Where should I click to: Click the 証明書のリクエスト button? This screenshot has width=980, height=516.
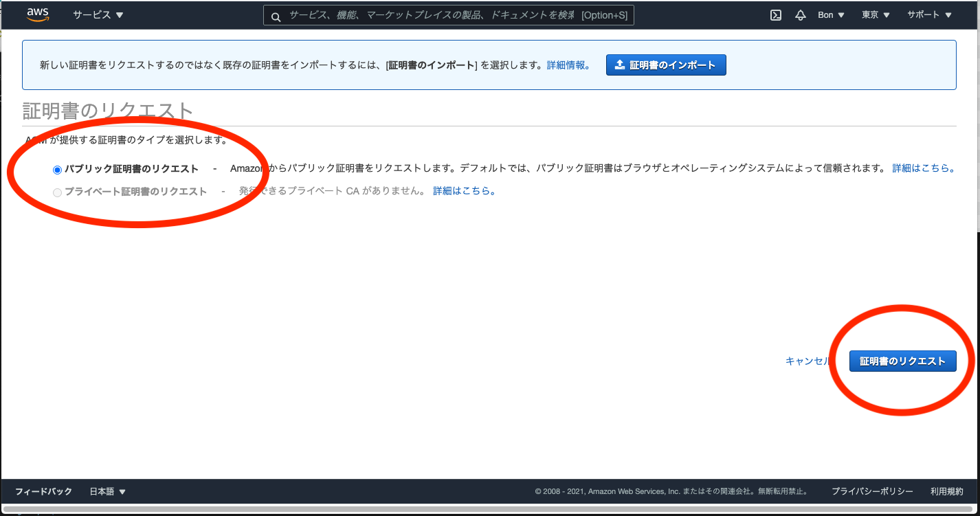[902, 360]
